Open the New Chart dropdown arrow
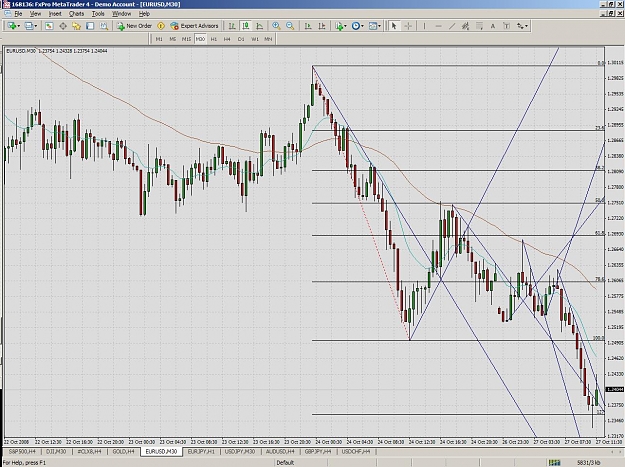Screen dimensions: 625x467 (x=19, y=26)
